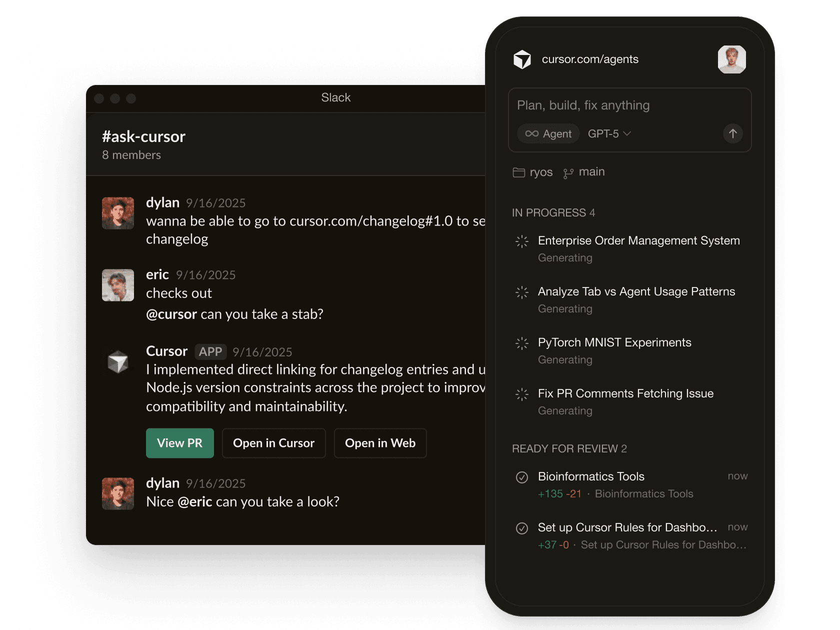Click the Cursor sender name in Slack
The image size is (840, 630).
[x=166, y=351]
